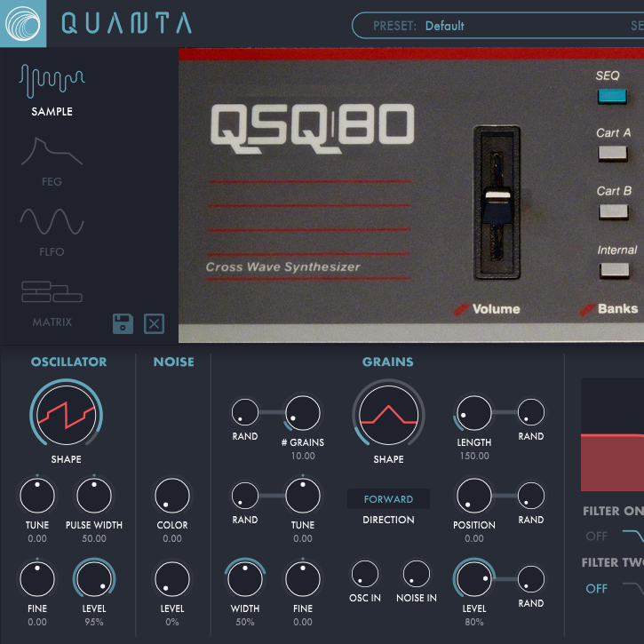The width and height of the screenshot is (644, 644).
Task: Click the grains LENGTH knob
Action: pos(474,413)
